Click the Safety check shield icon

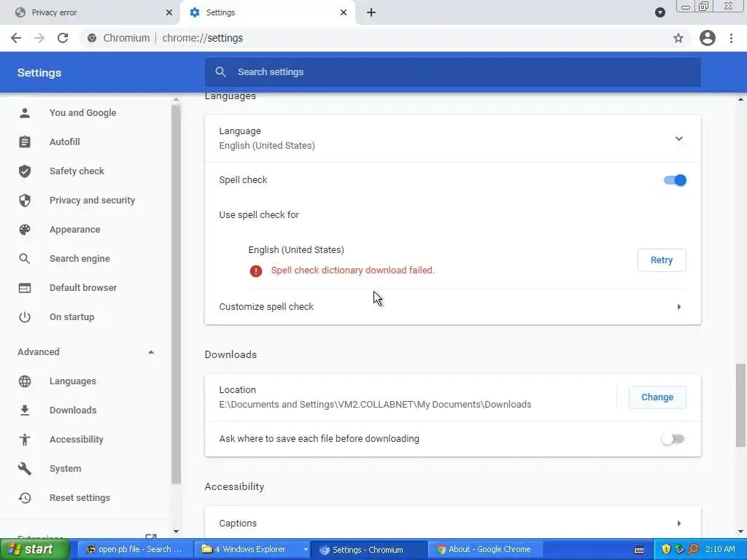[25, 171]
